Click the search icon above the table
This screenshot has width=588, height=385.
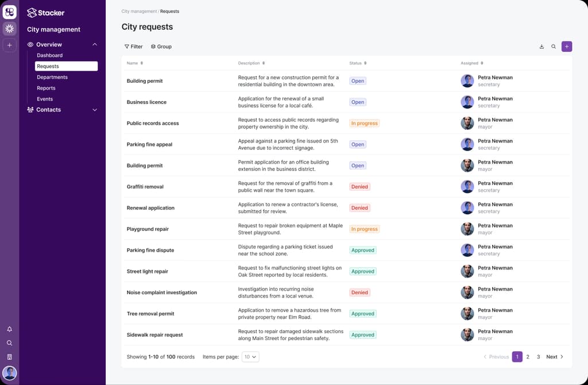(554, 47)
